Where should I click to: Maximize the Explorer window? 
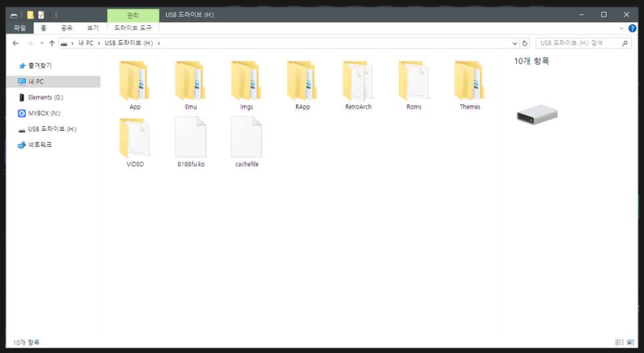click(x=604, y=15)
